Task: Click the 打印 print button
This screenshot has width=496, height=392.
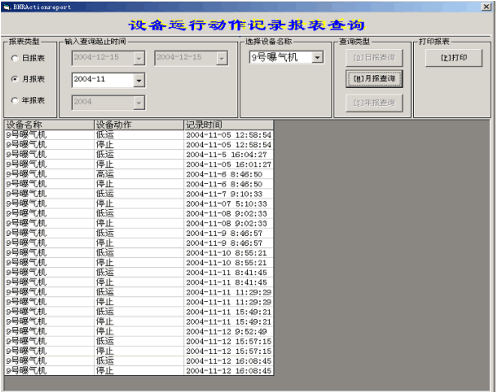Action: pos(454,58)
